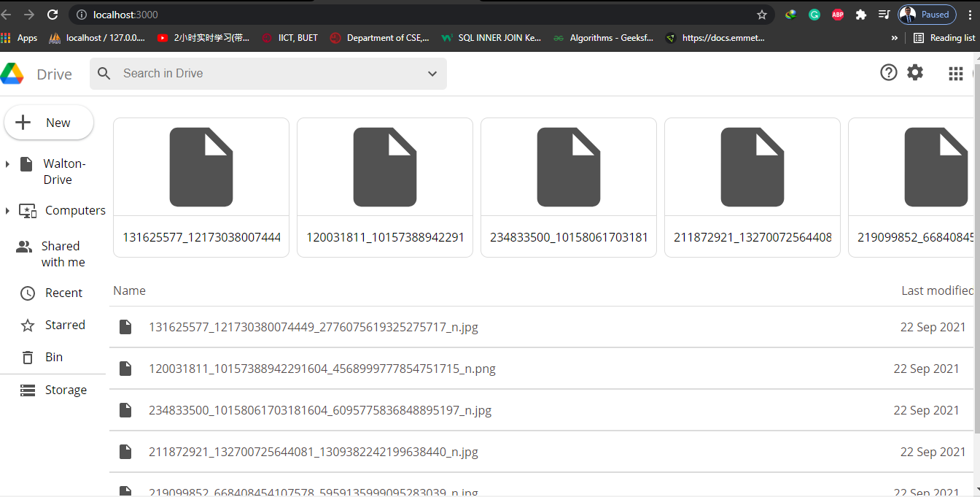
Task: Select the Recent clock icon in sidebar
Action: pyautogui.click(x=27, y=293)
